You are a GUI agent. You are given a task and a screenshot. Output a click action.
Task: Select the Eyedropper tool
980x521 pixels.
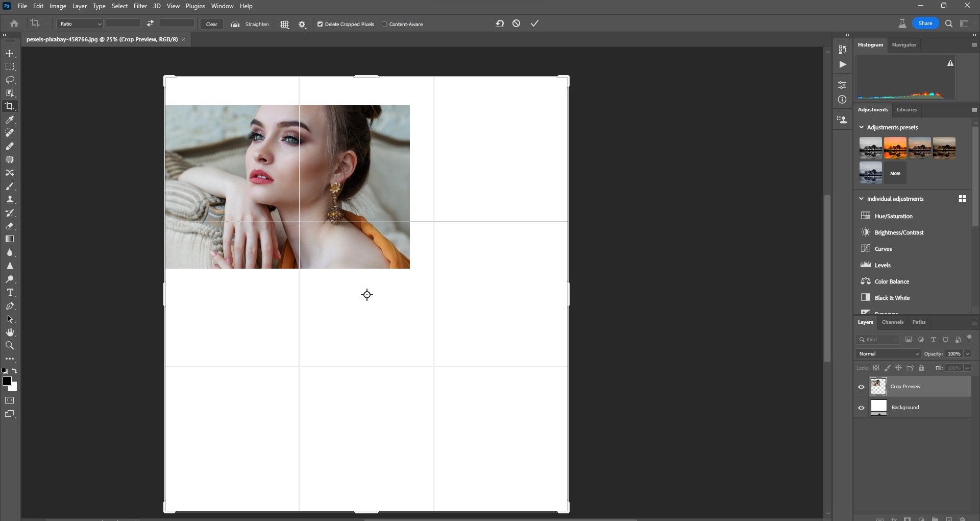tap(10, 120)
